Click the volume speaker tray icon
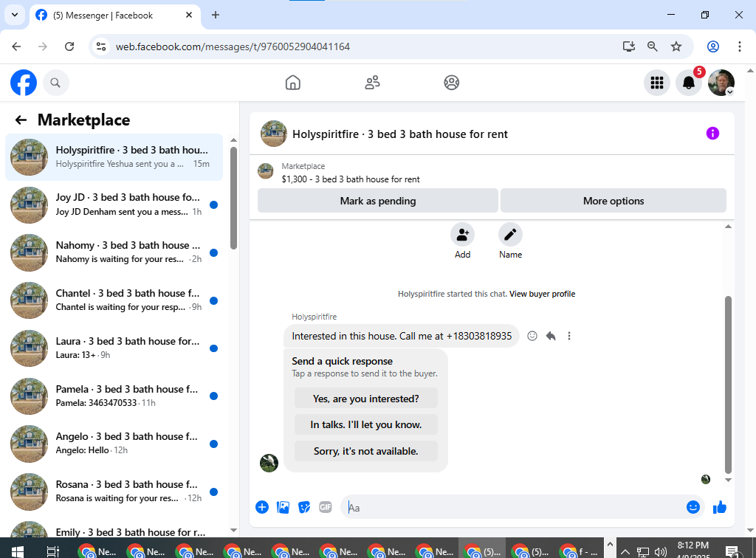The width and height of the screenshot is (756, 558). pos(661,552)
